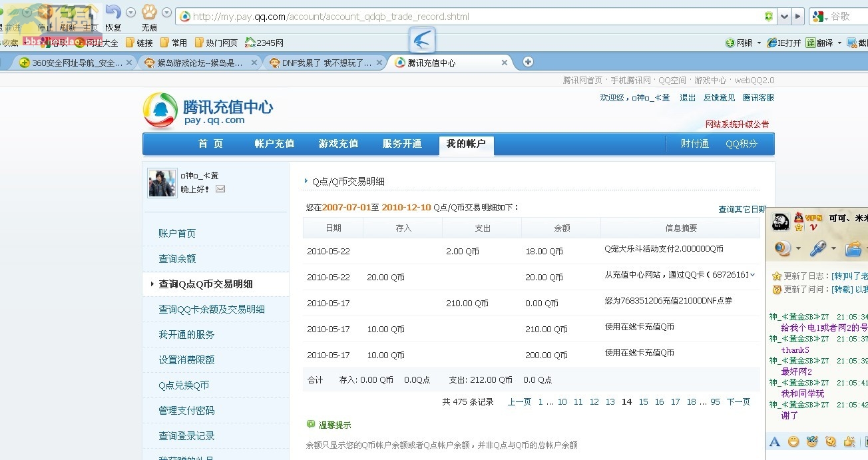Jump to page 95 of records
Screen dimensions: 868x460
pos(715,402)
